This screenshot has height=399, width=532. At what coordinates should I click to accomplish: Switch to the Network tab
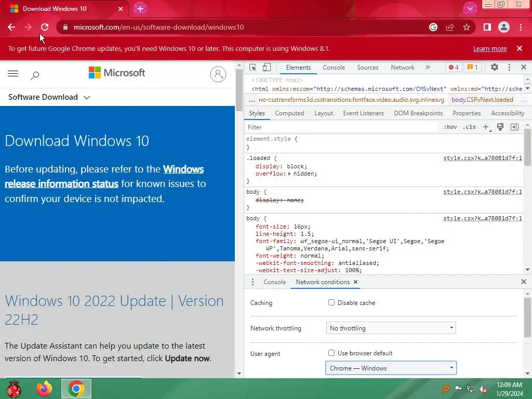tap(403, 67)
